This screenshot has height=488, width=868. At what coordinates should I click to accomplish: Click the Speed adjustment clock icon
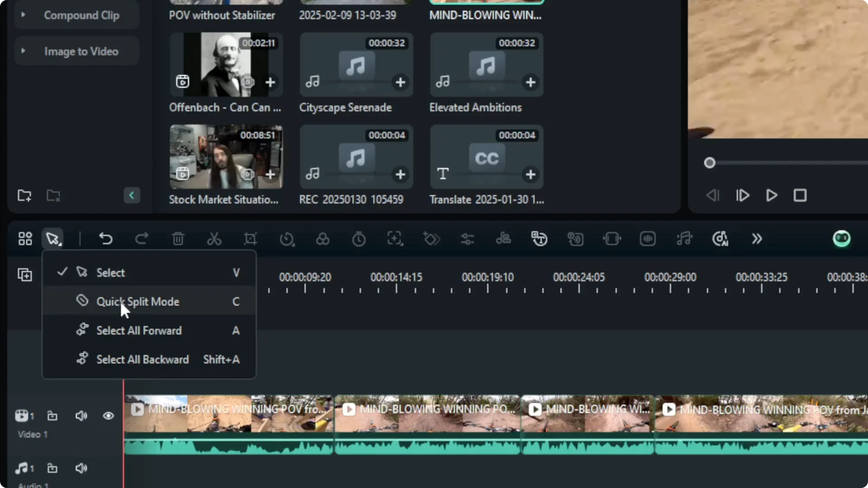pyautogui.click(x=288, y=239)
